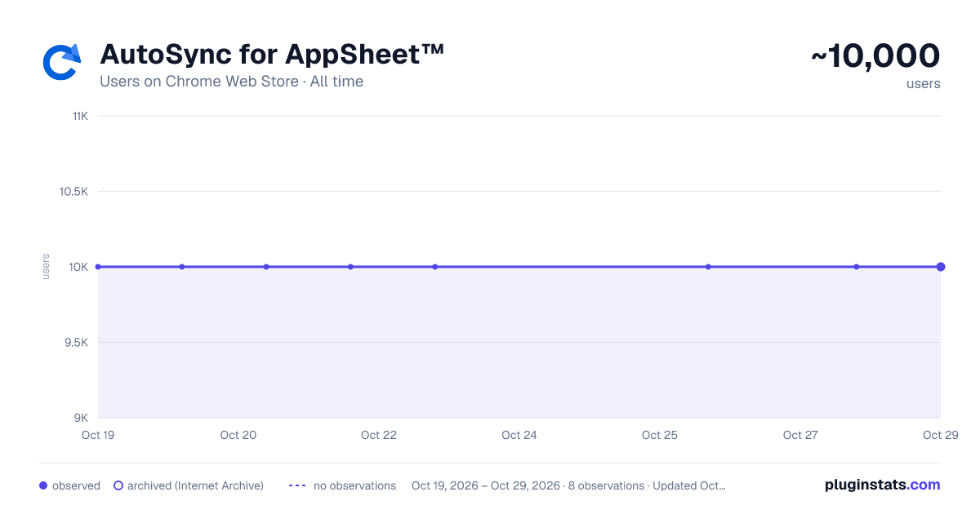Click the date range and observations footer text
The height and width of the screenshot is (514, 980).
pos(568,485)
